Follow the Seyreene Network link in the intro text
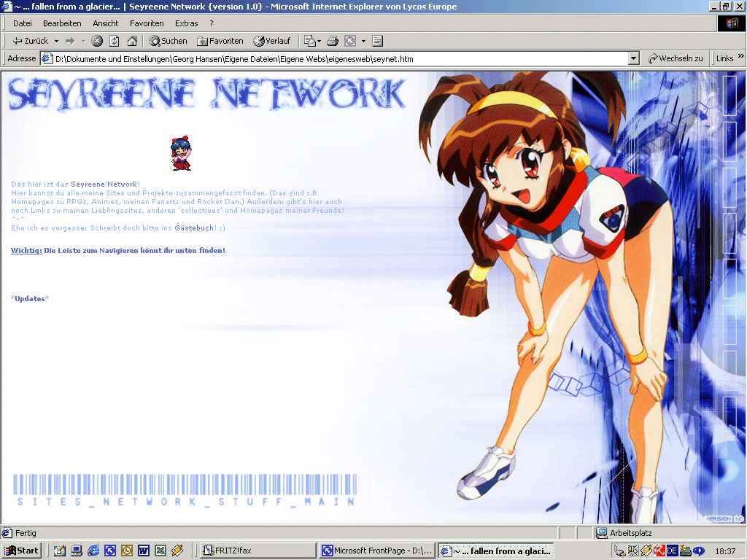The width and height of the screenshot is (747, 560). 104,184
